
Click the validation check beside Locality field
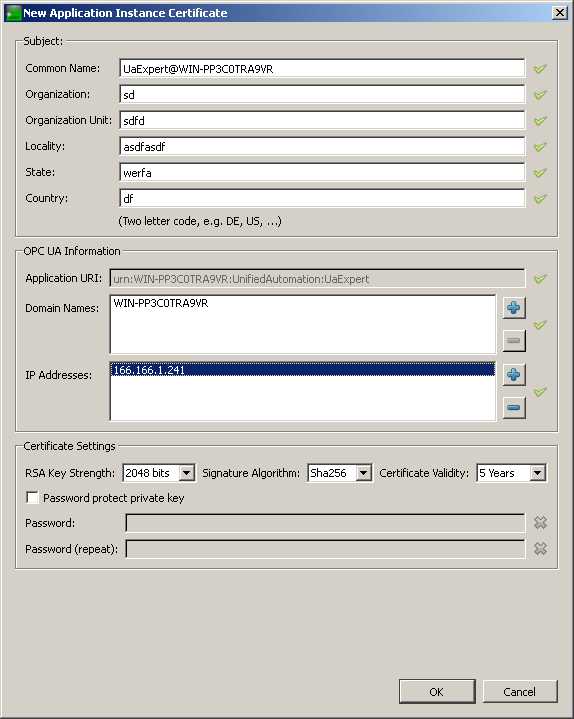point(540,147)
